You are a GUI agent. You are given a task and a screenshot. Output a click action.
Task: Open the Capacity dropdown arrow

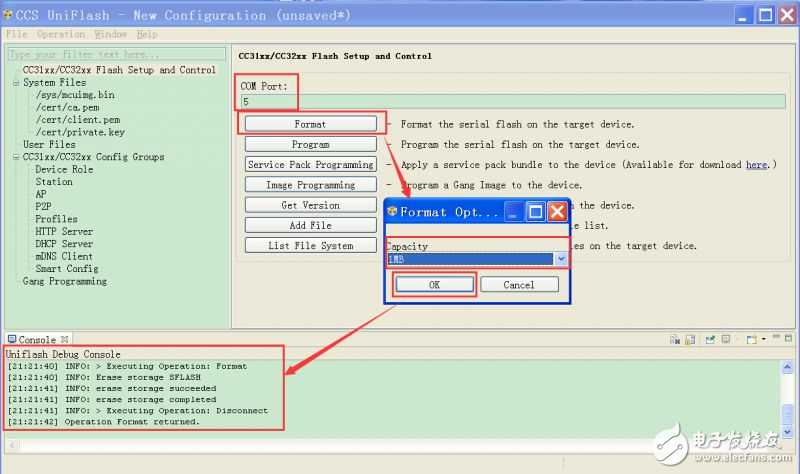[x=561, y=259]
